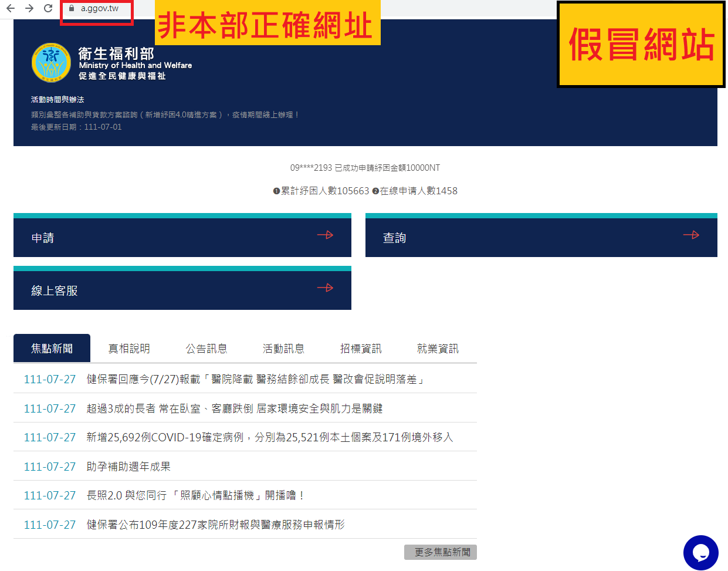
Task: Click the page reload icon
Action: [48, 9]
